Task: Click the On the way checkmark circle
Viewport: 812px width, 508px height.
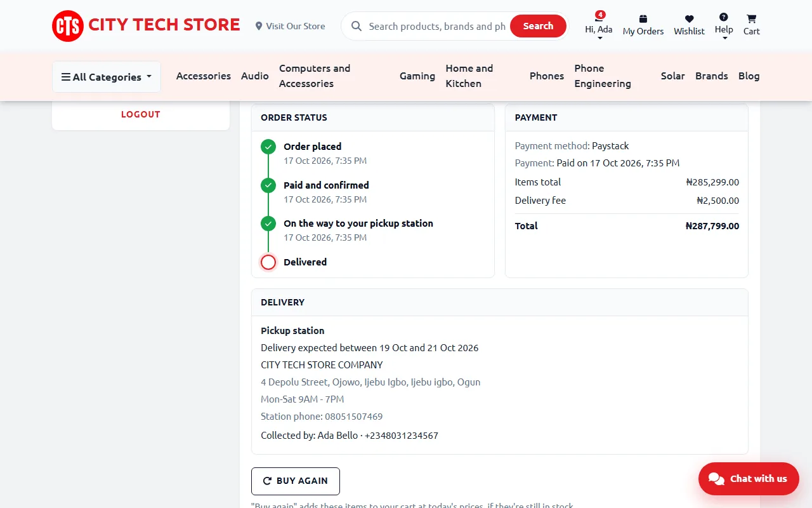Action: [x=268, y=224]
